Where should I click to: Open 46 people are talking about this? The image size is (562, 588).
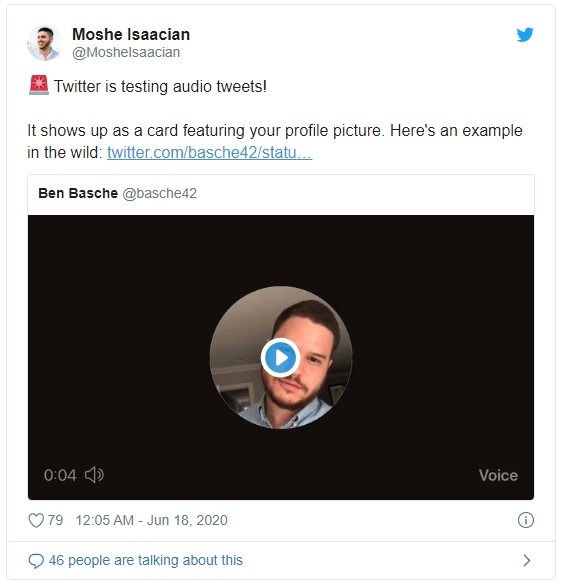click(x=145, y=560)
